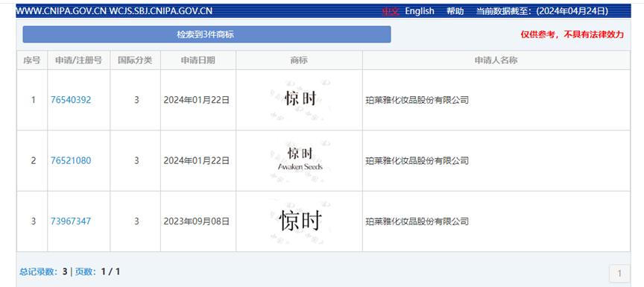Open application number 76540392
644x287 pixels.
(x=71, y=100)
